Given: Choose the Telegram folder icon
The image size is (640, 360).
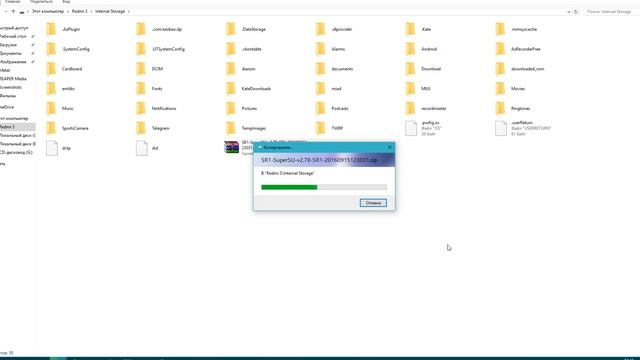Looking at the screenshot, I should [141, 128].
